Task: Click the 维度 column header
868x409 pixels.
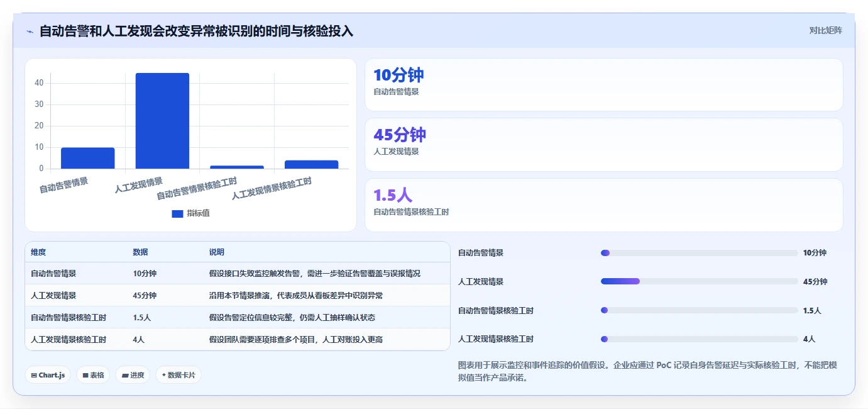Action: click(38, 252)
